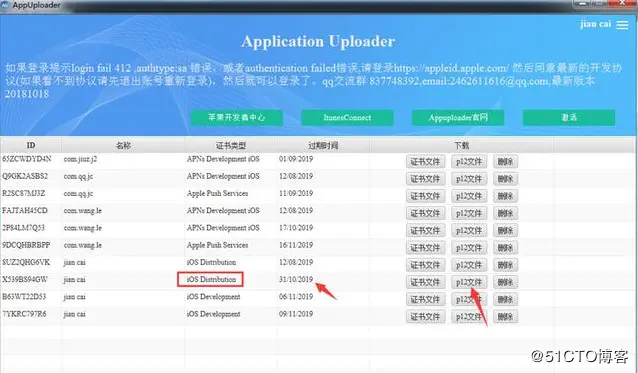
Task: Sort by the 名称 column header
Action: [123, 145]
